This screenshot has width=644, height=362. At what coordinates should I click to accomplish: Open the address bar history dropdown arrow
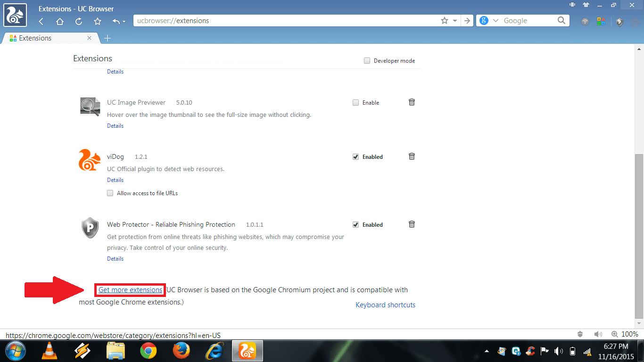[x=455, y=21]
